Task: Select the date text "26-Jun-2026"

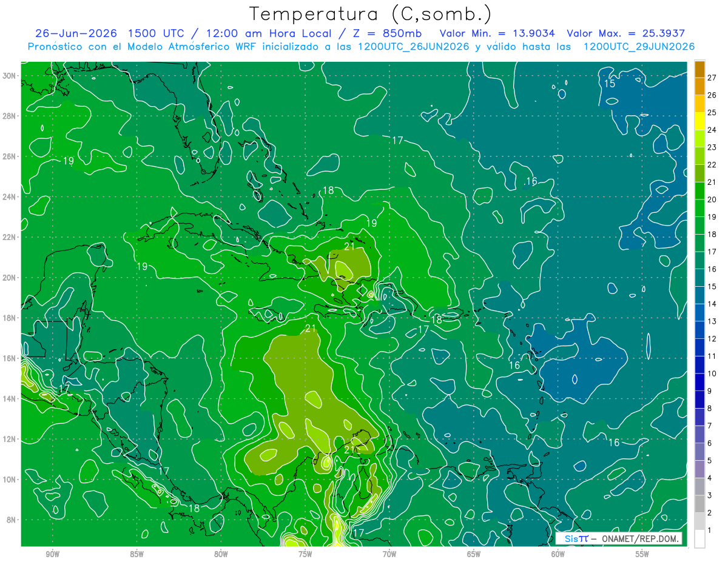Action: [76, 33]
